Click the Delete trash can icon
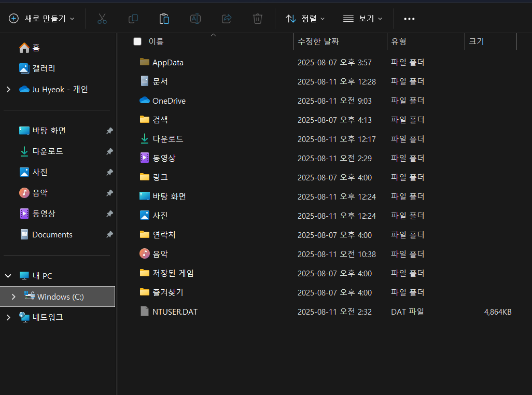Viewport: 532px width, 395px height. coord(258,19)
